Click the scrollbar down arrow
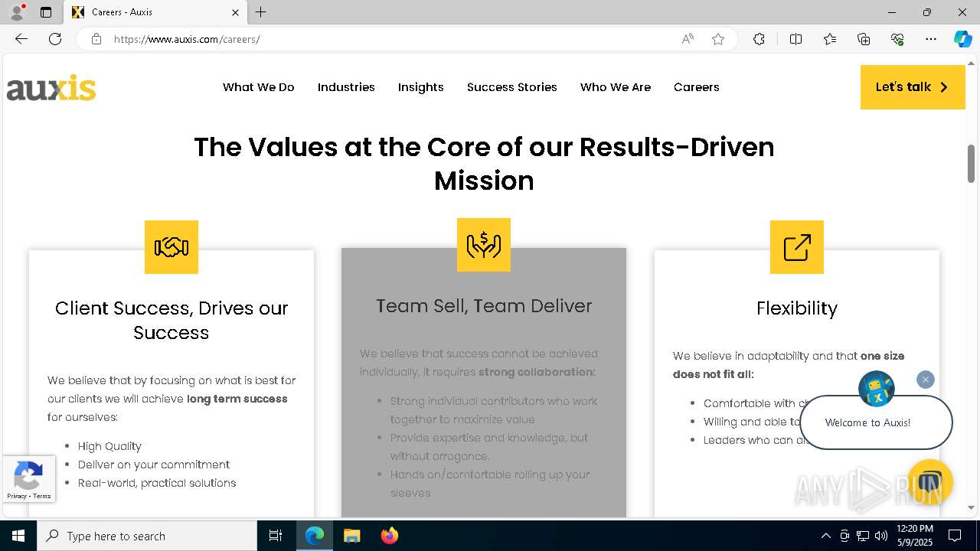The width and height of the screenshot is (980, 551). [x=971, y=507]
